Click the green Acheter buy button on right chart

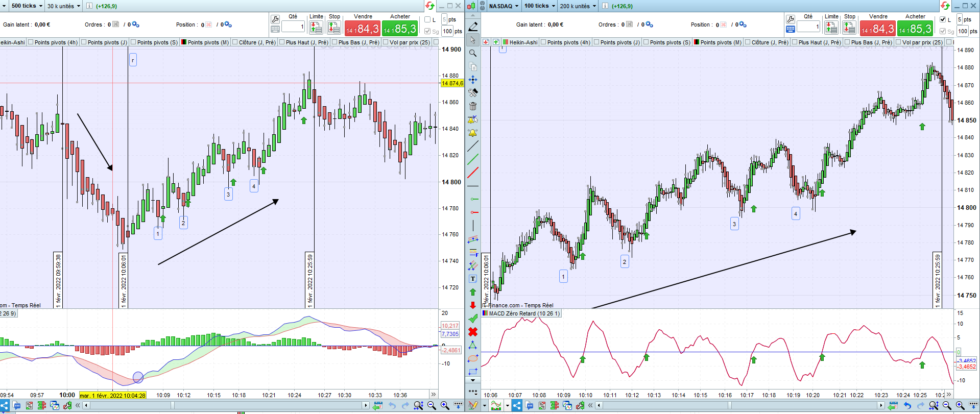[x=915, y=29]
